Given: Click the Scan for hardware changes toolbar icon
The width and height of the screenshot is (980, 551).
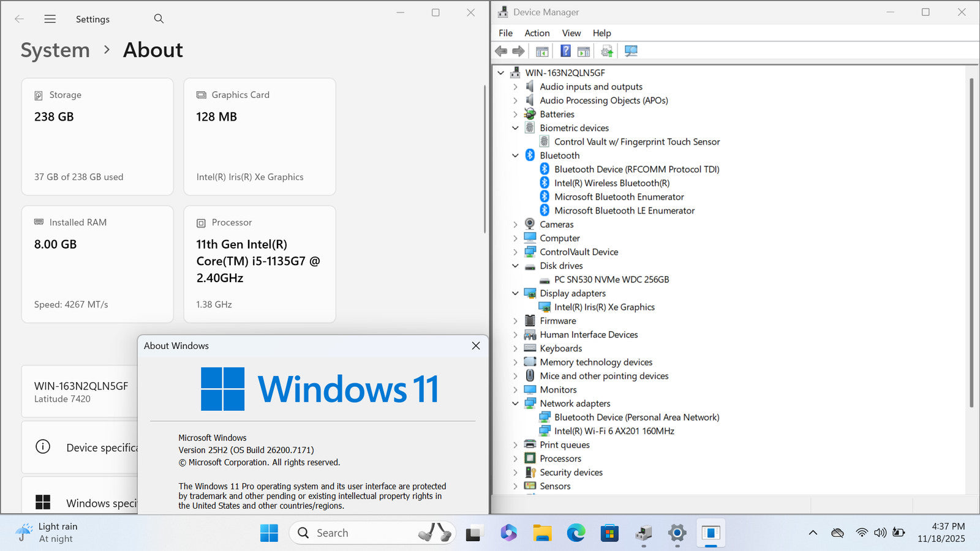Looking at the screenshot, I should pos(631,51).
